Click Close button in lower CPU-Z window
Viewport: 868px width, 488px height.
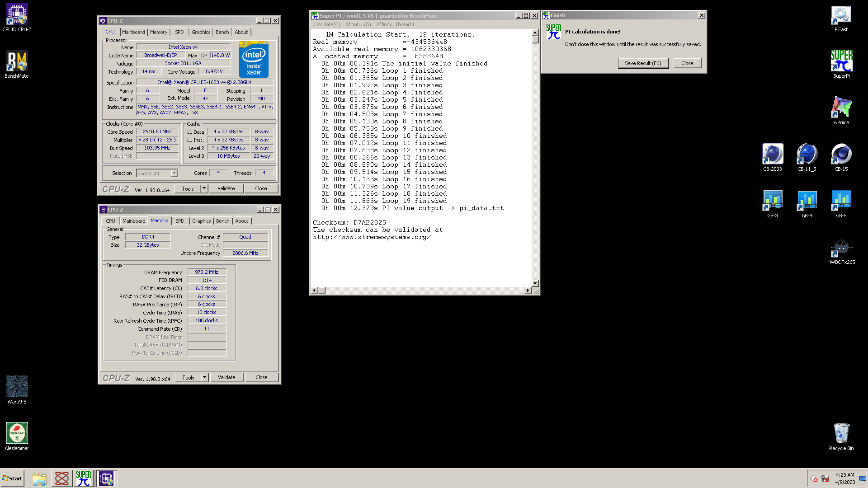tap(261, 377)
